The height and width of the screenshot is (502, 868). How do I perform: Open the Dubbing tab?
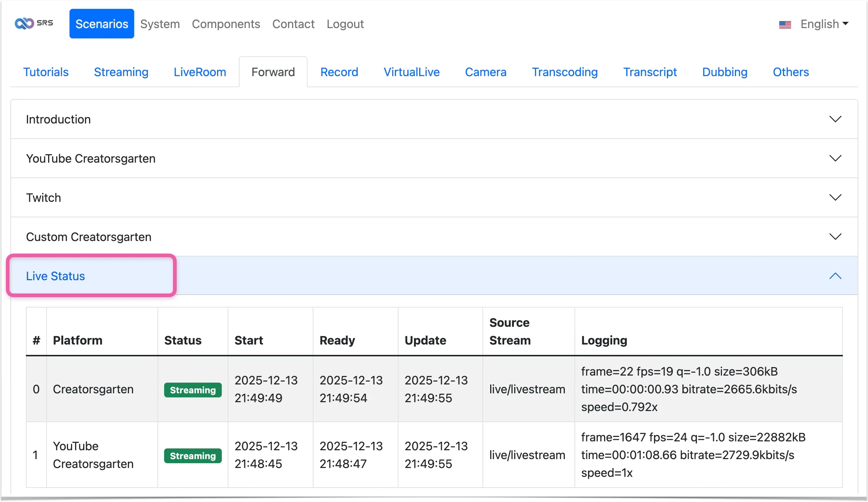(725, 72)
